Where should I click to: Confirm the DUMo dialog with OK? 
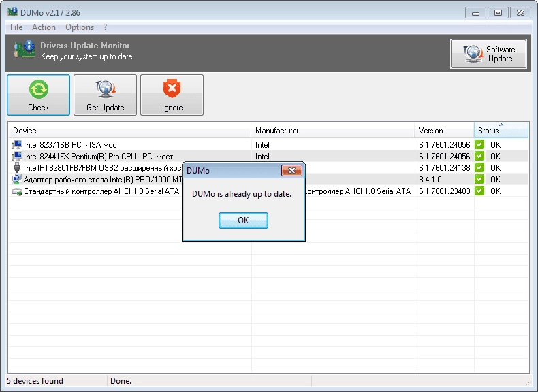[243, 220]
